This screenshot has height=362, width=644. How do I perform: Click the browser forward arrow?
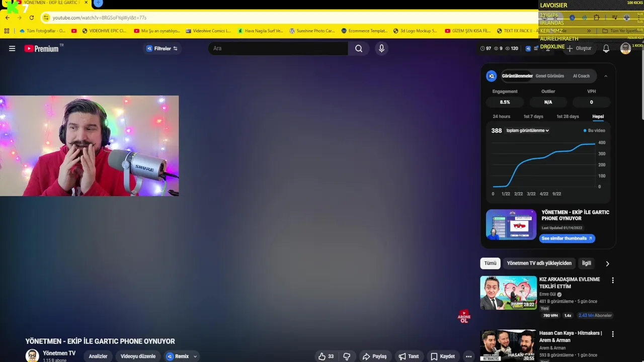coord(19,18)
